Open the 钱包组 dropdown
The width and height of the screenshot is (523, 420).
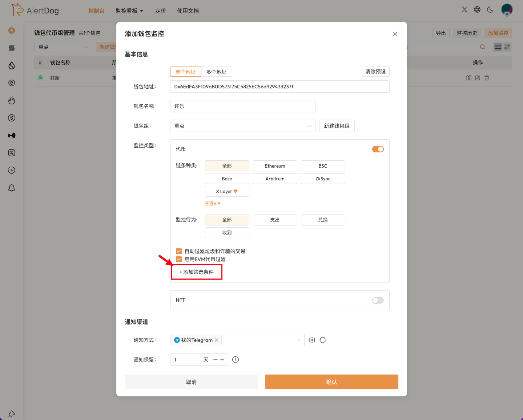pos(242,125)
